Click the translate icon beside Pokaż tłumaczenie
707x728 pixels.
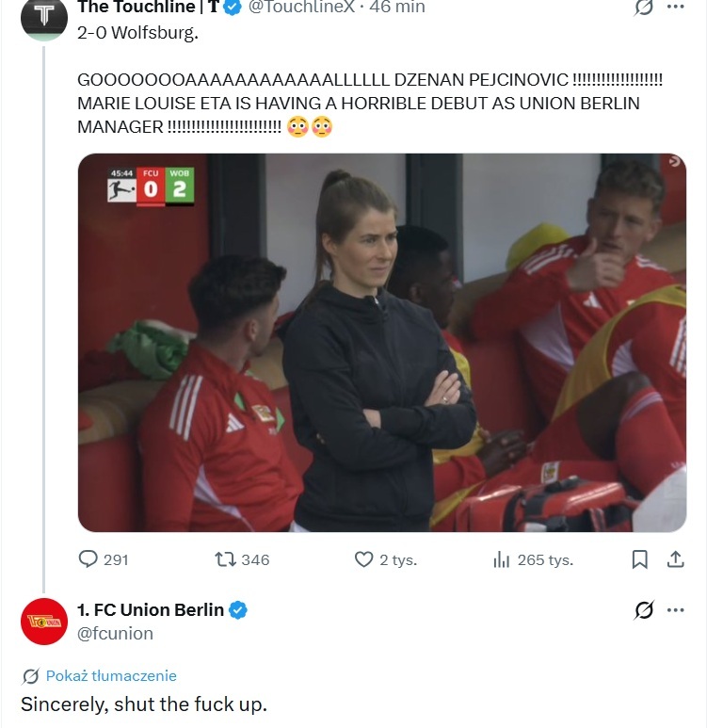[x=31, y=676]
